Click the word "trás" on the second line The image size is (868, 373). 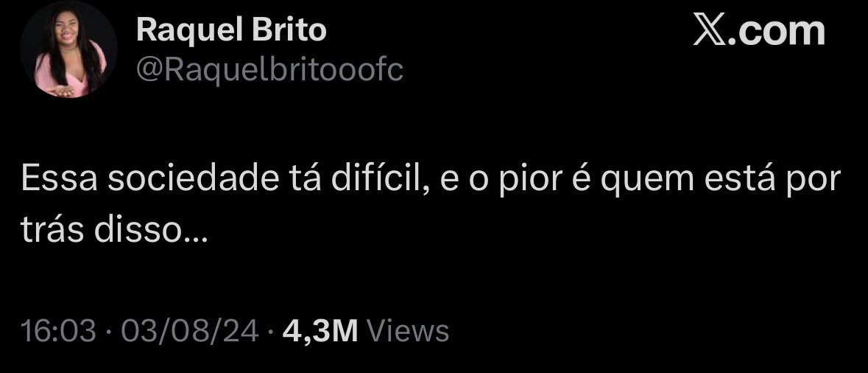click(x=53, y=229)
